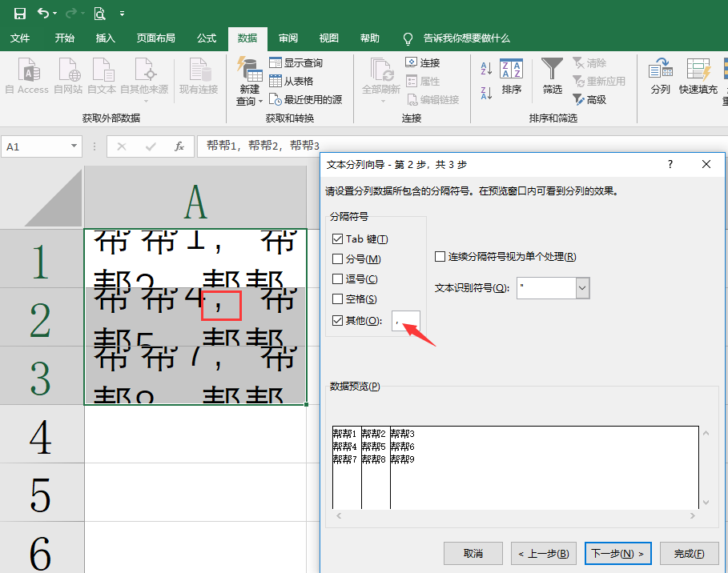This screenshot has height=573, width=728.
Task: Click < 上一步(B) button
Action: tap(544, 553)
